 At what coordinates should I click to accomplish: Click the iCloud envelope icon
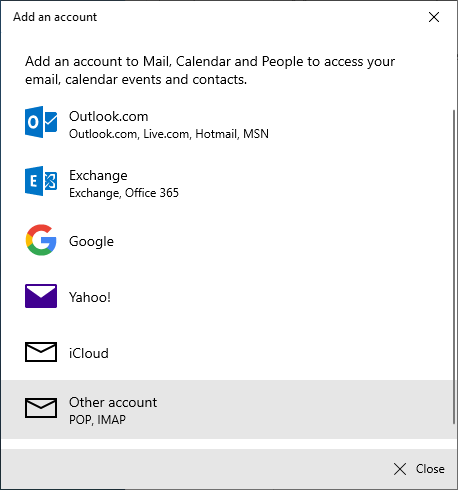41,352
